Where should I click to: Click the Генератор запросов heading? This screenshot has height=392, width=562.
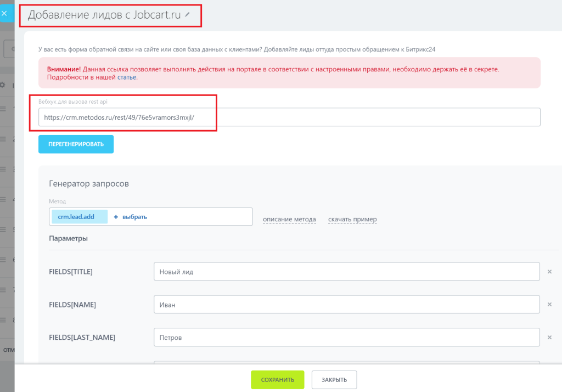[89, 183]
